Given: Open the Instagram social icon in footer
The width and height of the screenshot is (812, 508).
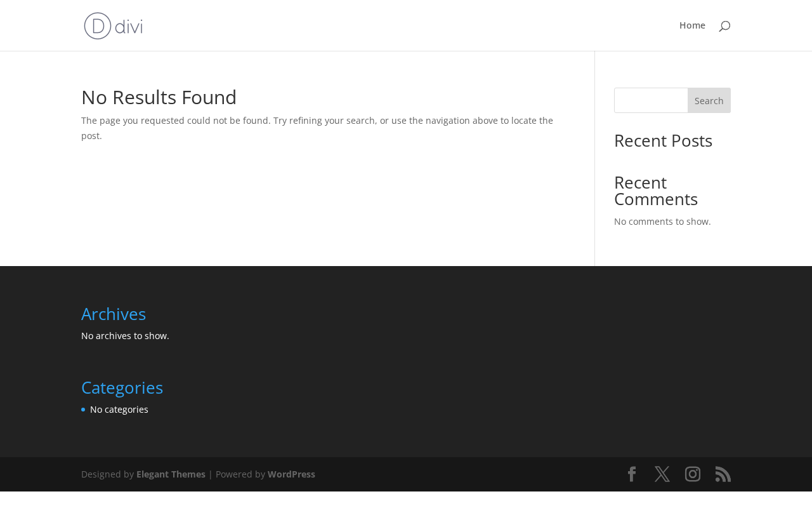Looking at the screenshot, I should tap(693, 474).
